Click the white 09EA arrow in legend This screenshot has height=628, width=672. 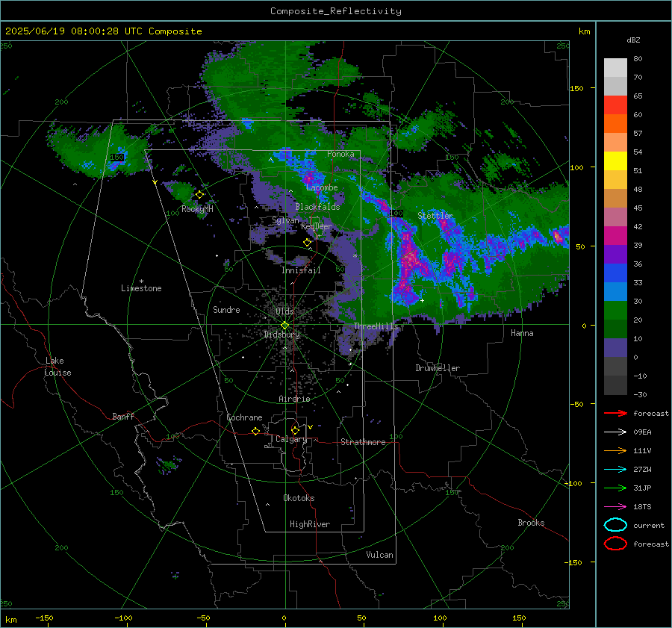click(x=615, y=432)
